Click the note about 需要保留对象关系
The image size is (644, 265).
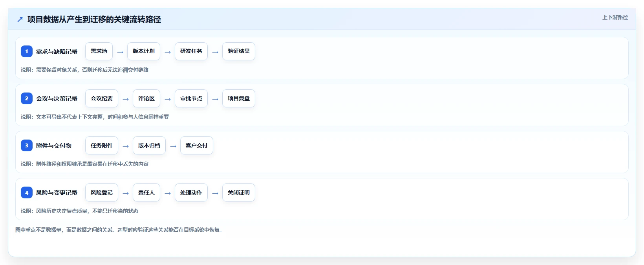point(85,70)
